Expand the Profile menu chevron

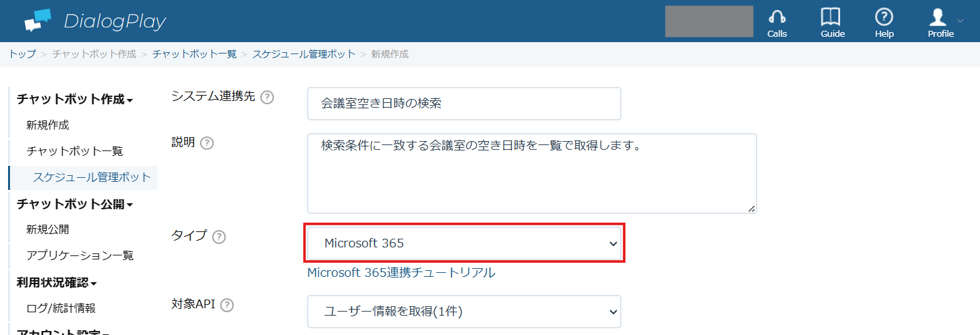click(961, 21)
